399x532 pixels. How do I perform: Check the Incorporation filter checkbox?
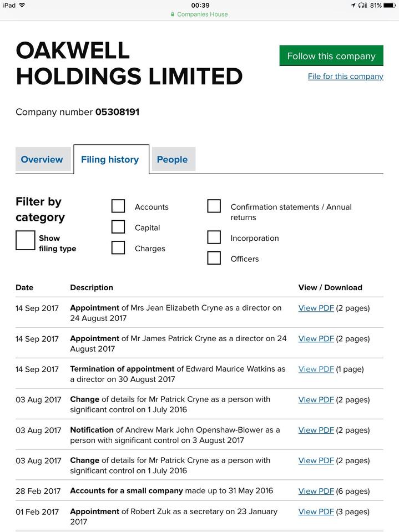tap(214, 237)
